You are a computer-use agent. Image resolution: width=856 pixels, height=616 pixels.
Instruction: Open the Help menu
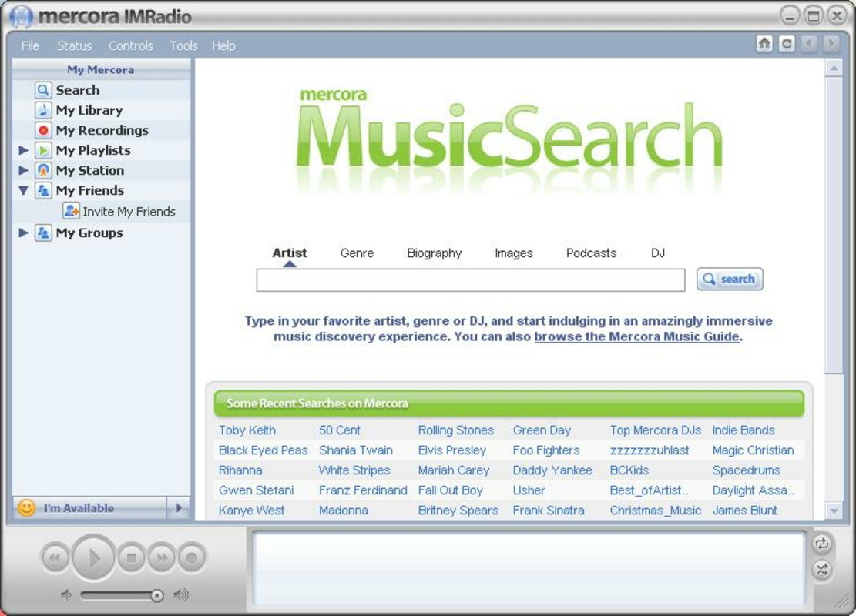(x=223, y=46)
